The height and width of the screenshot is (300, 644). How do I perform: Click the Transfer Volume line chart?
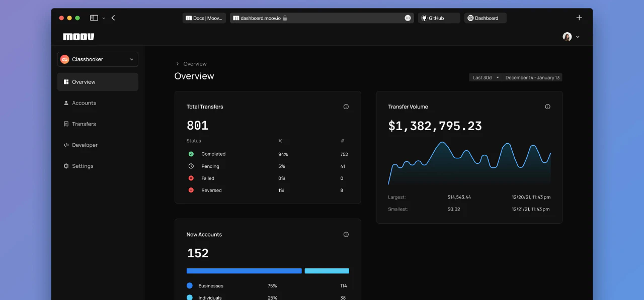tap(469, 163)
